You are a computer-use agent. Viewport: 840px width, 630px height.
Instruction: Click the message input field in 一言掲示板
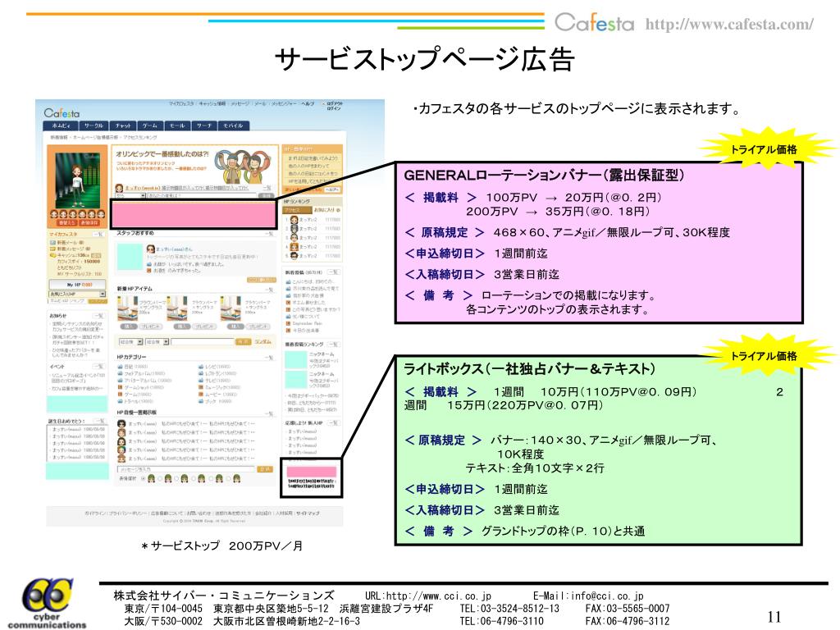pos(187,468)
